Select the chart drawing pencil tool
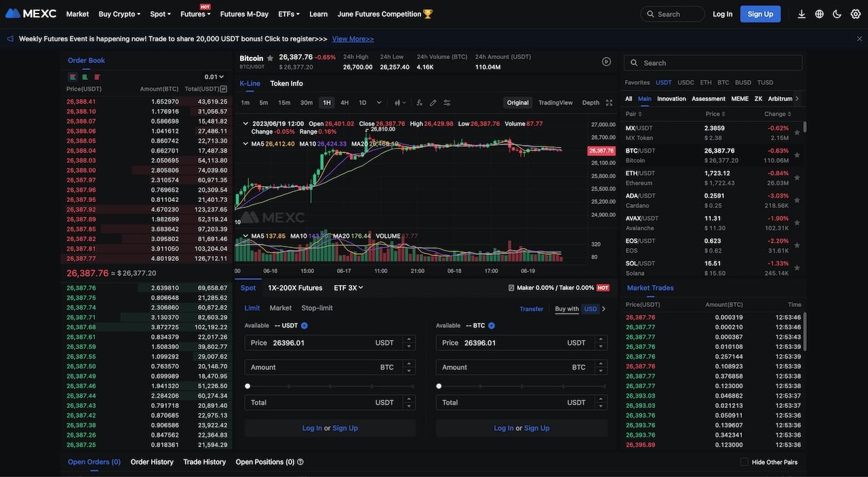This screenshot has height=477, width=868. tap(433, 103)
